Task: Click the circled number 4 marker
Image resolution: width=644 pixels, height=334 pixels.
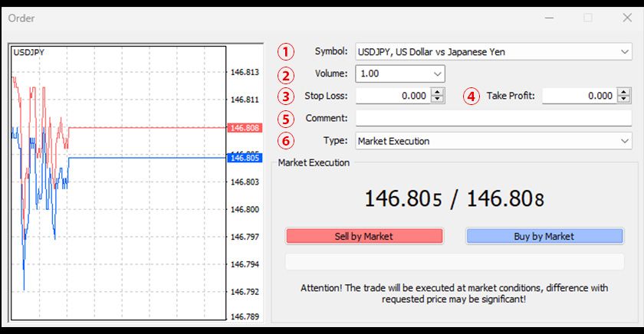Action: click(x=472, y=96)
